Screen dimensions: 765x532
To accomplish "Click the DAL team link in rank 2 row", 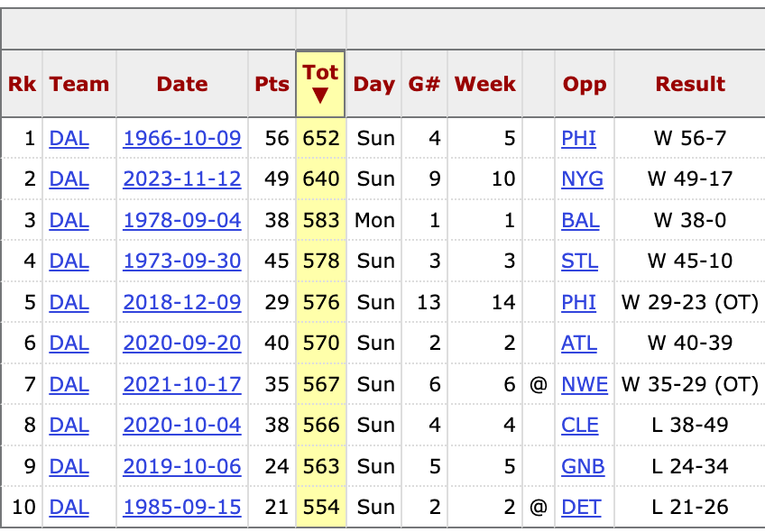I will [x=69, y=179].
